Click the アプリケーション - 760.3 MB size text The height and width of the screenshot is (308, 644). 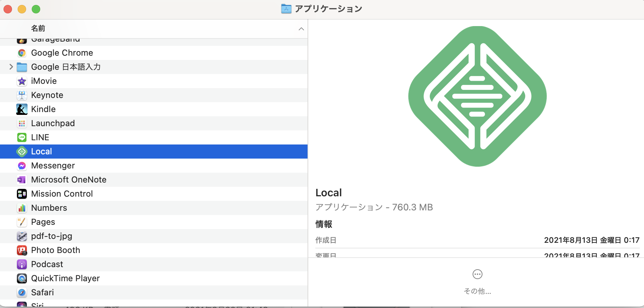pos(374,207)
